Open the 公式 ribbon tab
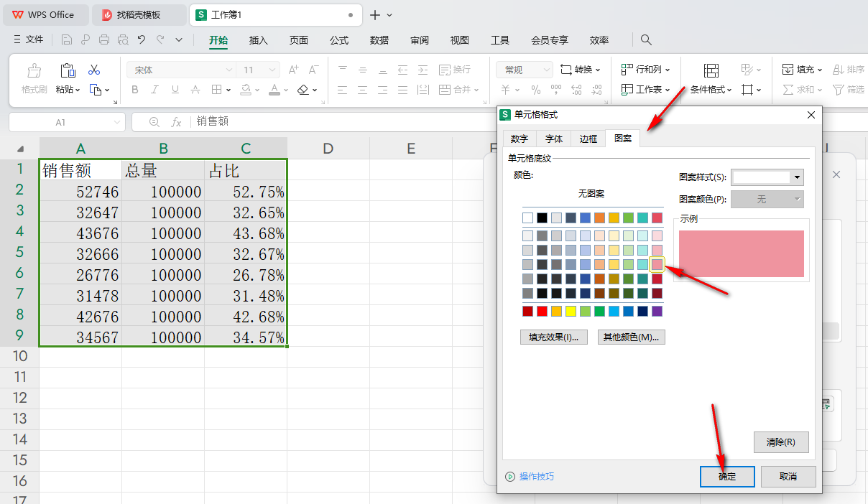The height and width of the screenshot is (504, 868). [339, 40]
